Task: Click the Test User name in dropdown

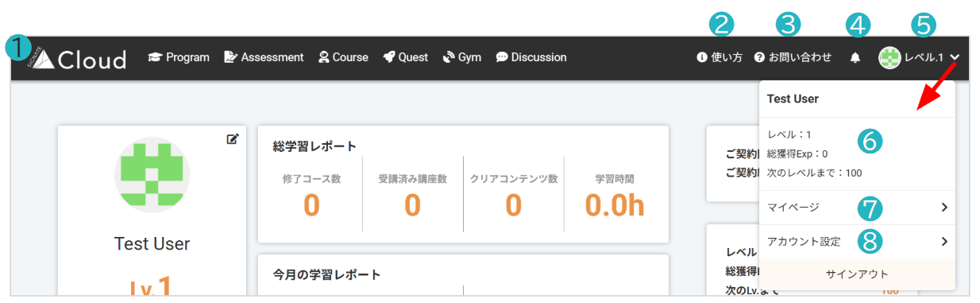Action: 793,99
